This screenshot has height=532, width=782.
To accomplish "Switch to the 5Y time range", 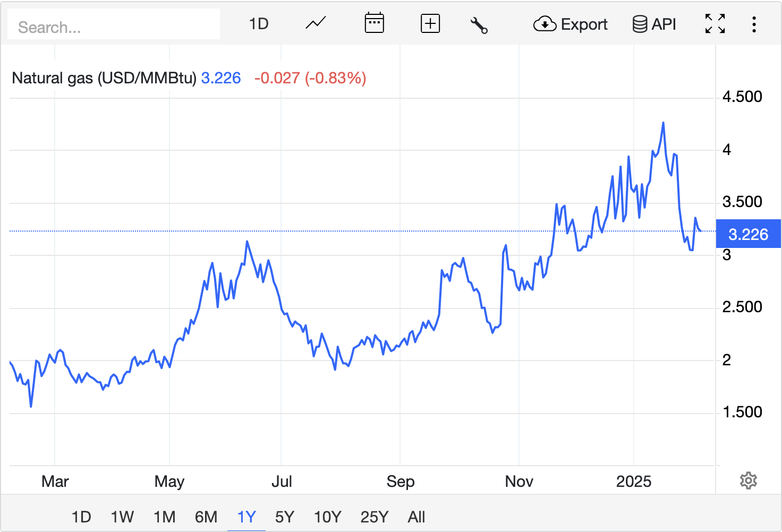I will click(x=285, y=517).
